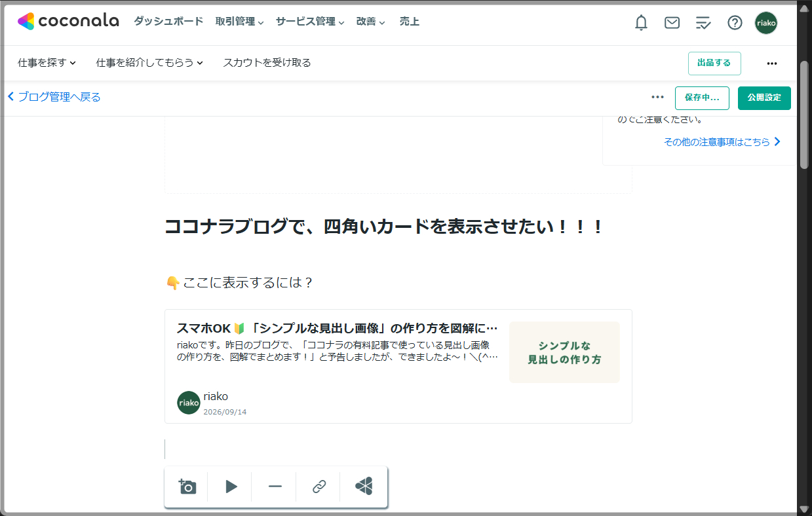Expand the 仕事を紹介してもらう dropdown
Screen dimensions: 812x516
coord(149,63)
